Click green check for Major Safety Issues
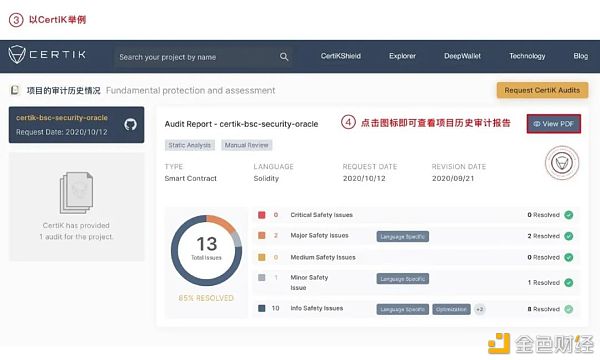The width and height of the screenshot is (600, 360). 569,236
